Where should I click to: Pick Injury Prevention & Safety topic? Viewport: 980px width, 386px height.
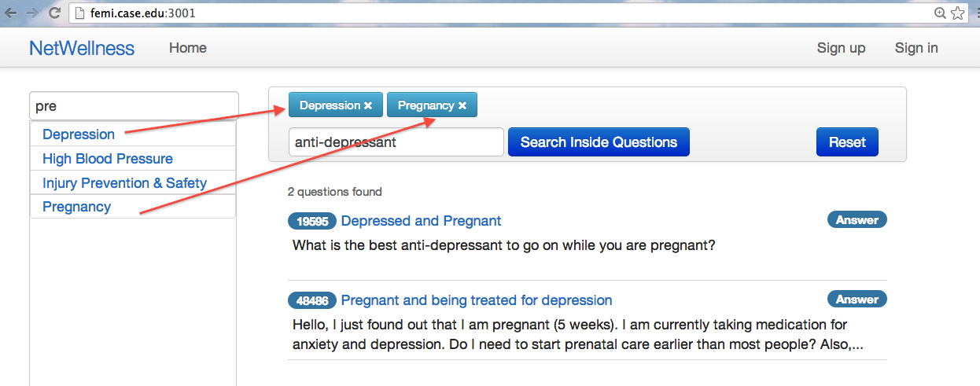pos(124,183)
